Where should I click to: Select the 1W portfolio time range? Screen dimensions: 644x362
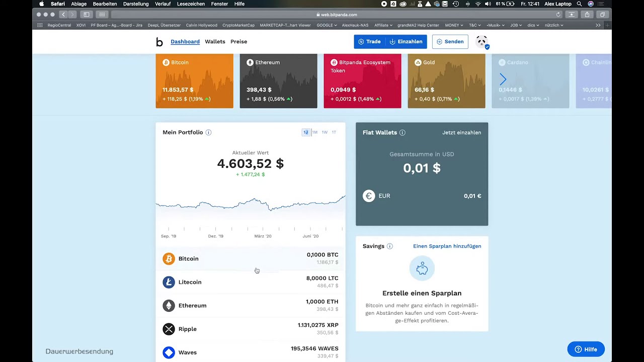pos(325,132)
